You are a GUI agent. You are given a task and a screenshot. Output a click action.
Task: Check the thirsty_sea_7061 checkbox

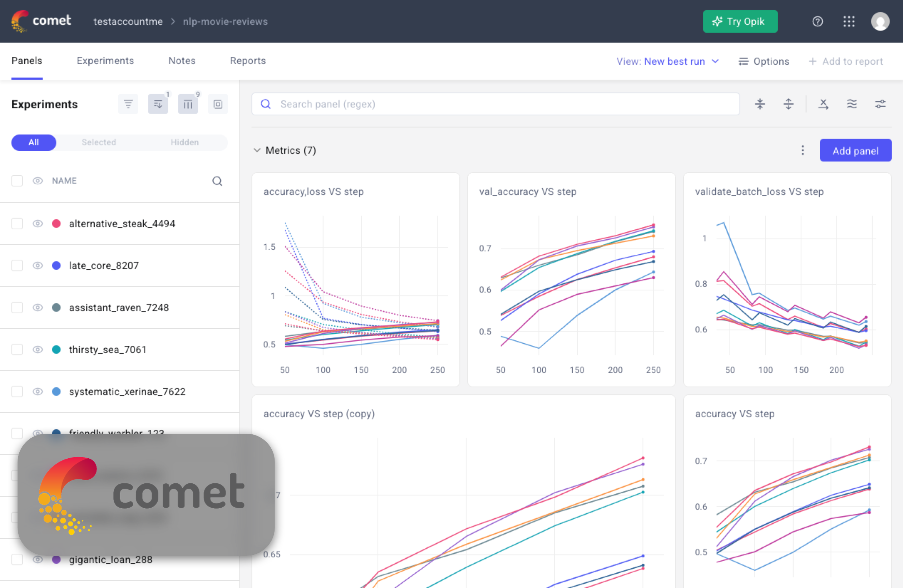point(17,349)
